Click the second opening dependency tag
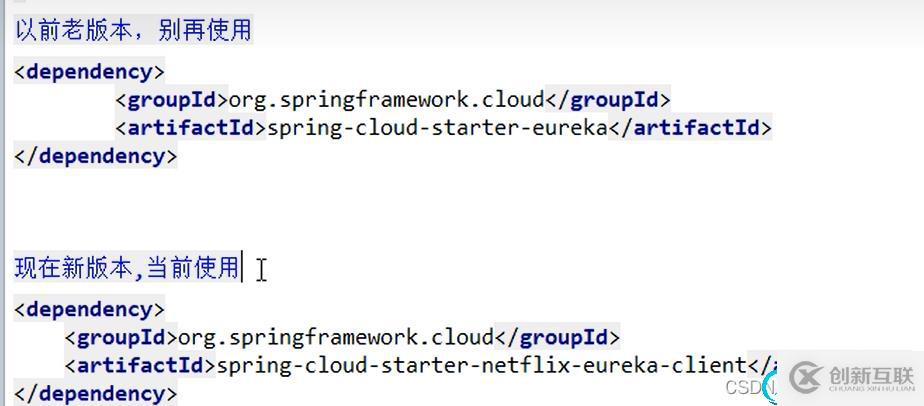The image size is (924, 406). click(x=89, y=309)
